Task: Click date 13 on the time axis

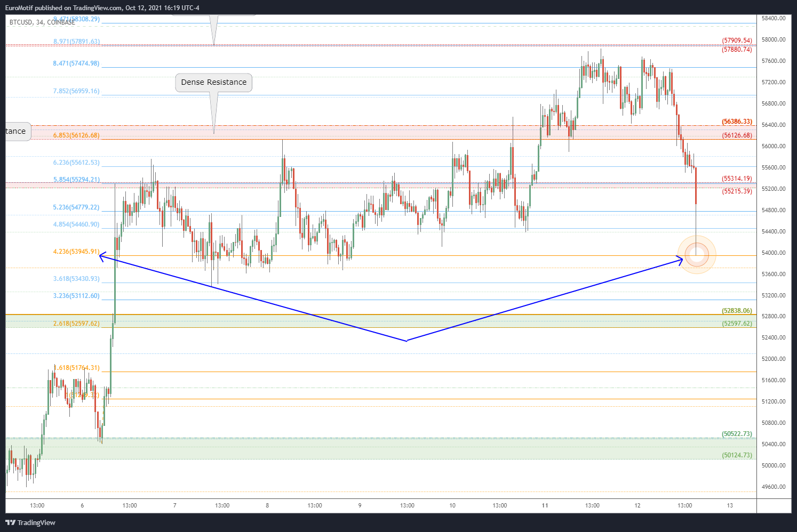Action: pyautogui.click(x=730, y=505)
